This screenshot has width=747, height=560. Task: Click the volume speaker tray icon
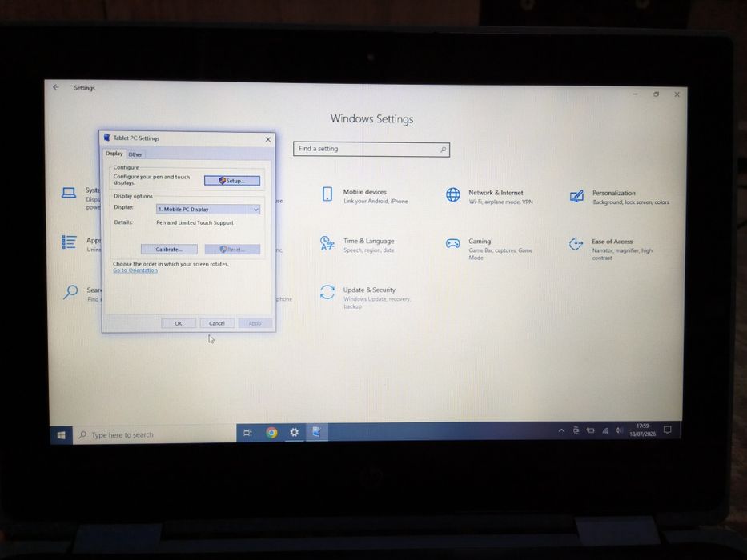619,430
